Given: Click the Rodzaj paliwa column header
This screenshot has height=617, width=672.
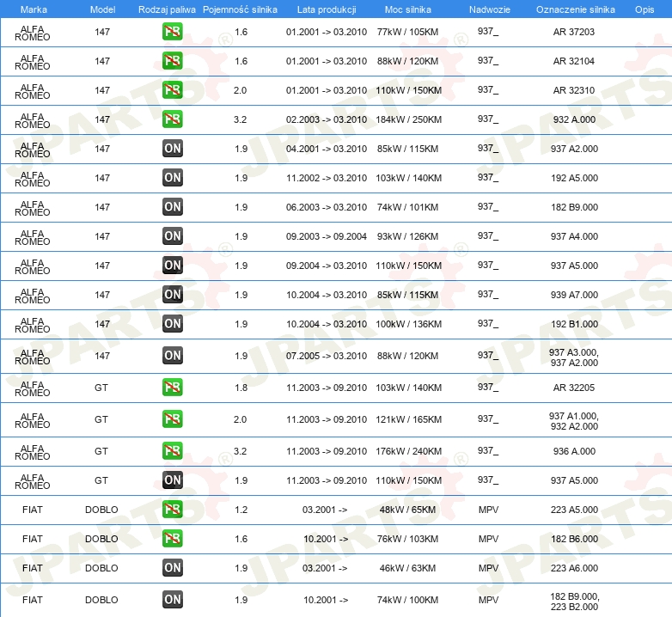Looking at the screenshot, I should (x=167, y=9).
